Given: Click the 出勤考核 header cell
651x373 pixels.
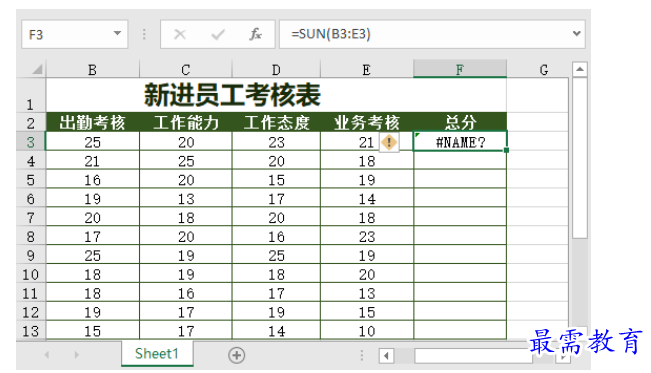Looking at the screenshot, I should (93, 122).
